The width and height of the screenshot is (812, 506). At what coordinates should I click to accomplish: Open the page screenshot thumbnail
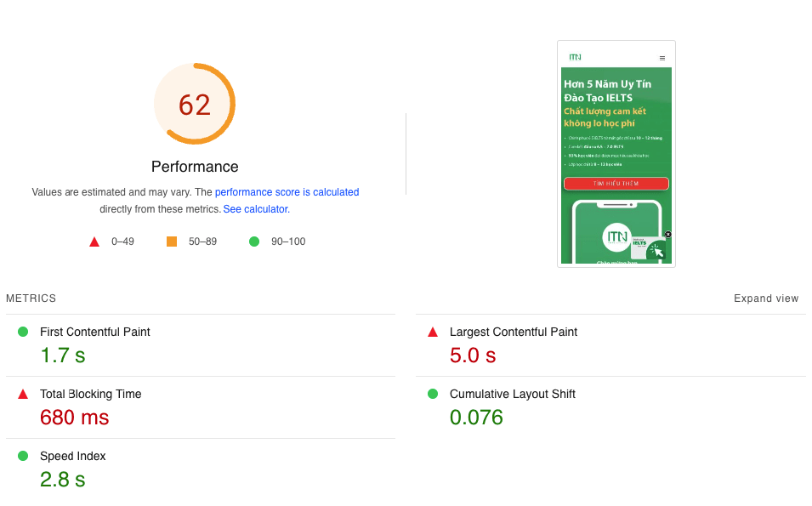[x=616, y=154]
